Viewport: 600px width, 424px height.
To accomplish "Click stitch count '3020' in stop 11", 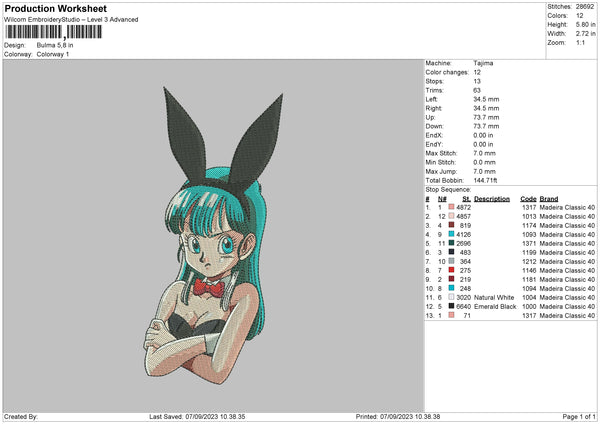I will (x=463, y=297).
